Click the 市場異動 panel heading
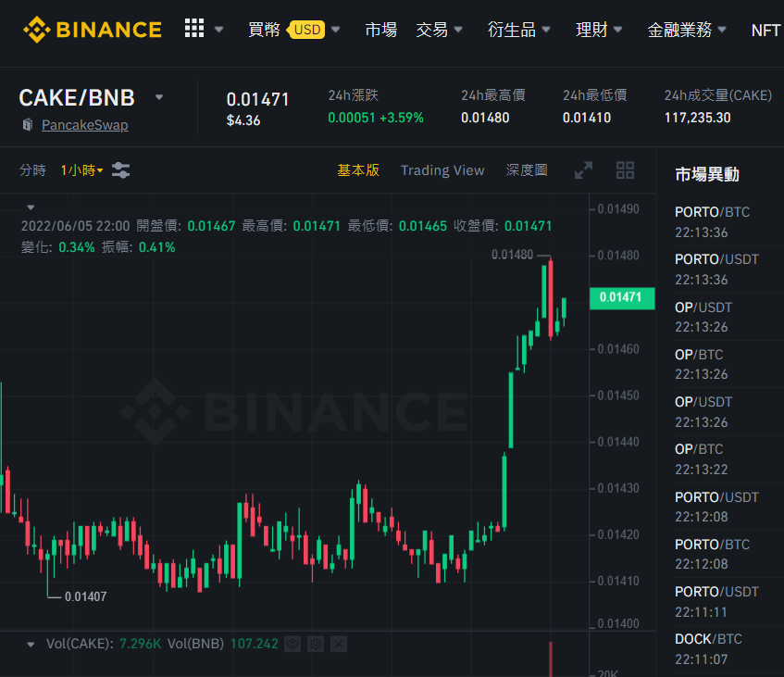The width and height of the screenshot is (784, 677). 706,175
